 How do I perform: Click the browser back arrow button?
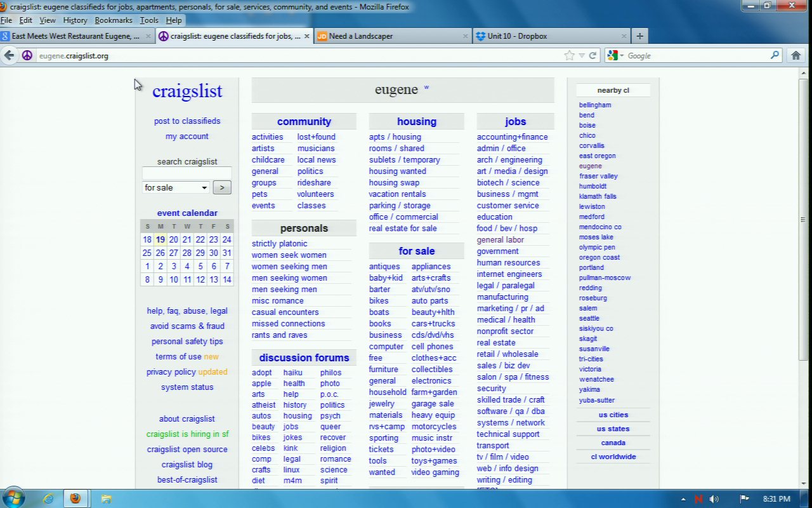[x=9, y=55]
